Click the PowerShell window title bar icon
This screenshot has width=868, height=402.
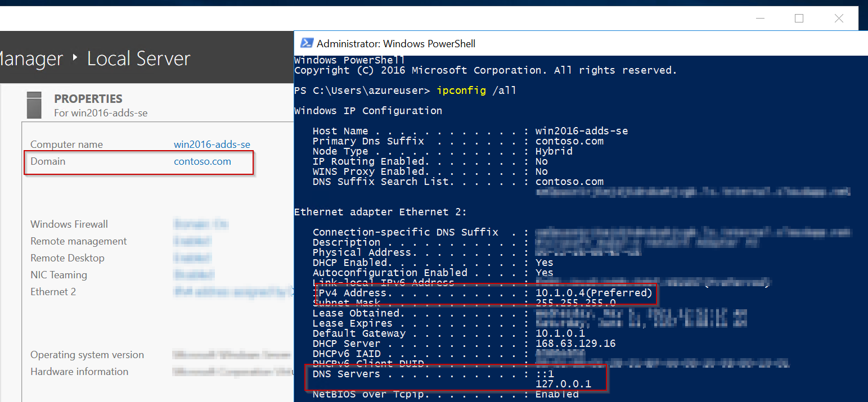[x=307, y=43]
